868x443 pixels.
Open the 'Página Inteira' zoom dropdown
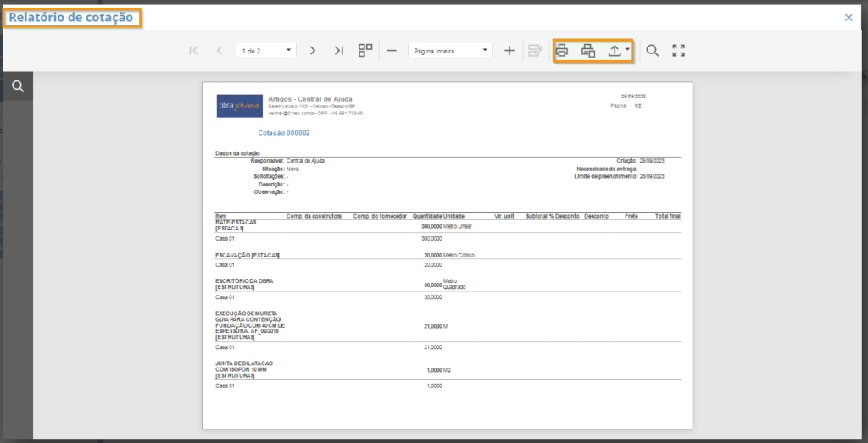450,50
